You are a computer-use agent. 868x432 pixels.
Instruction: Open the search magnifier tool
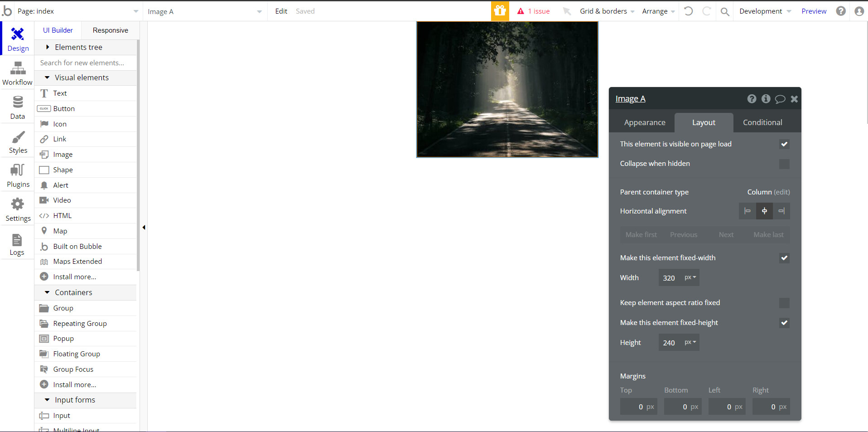725,11
